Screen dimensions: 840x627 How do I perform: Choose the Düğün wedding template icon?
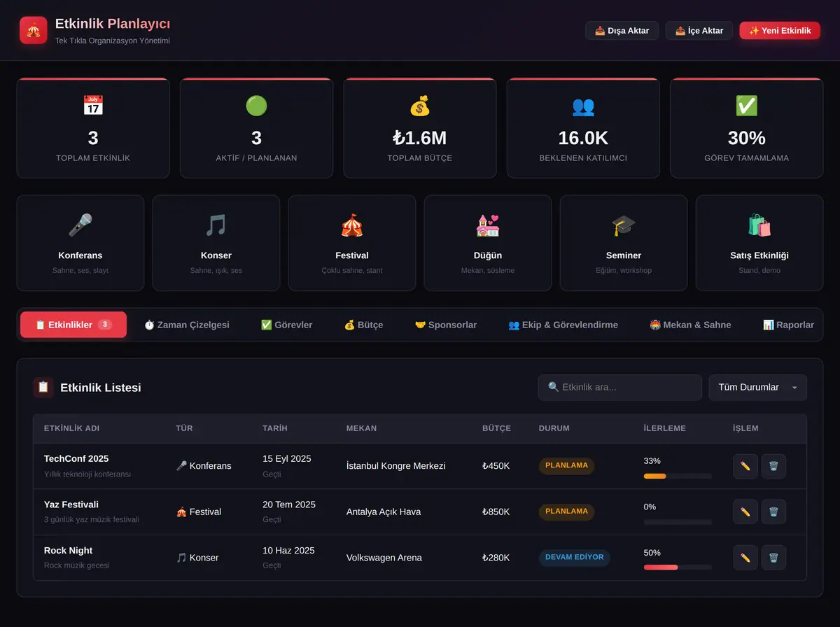point(488,225)
